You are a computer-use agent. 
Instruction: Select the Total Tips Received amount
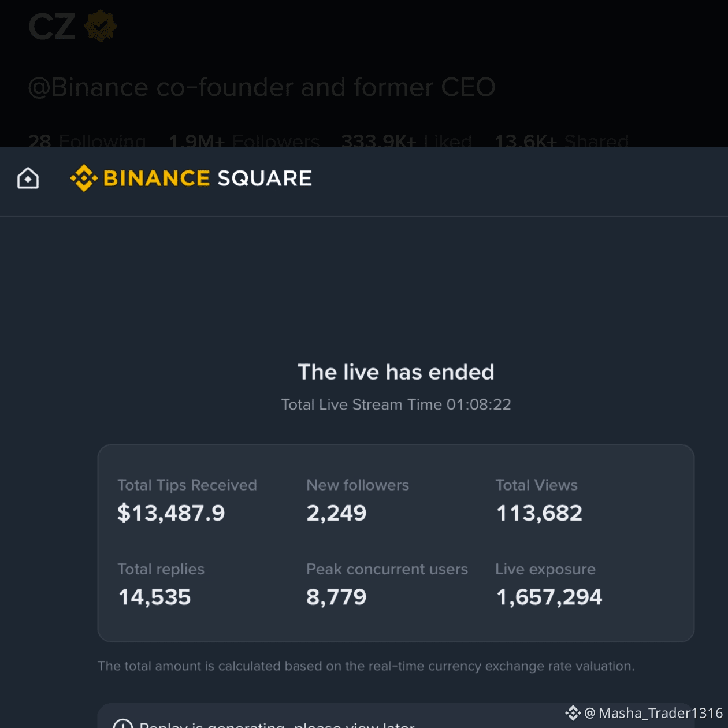click(171, 513)
